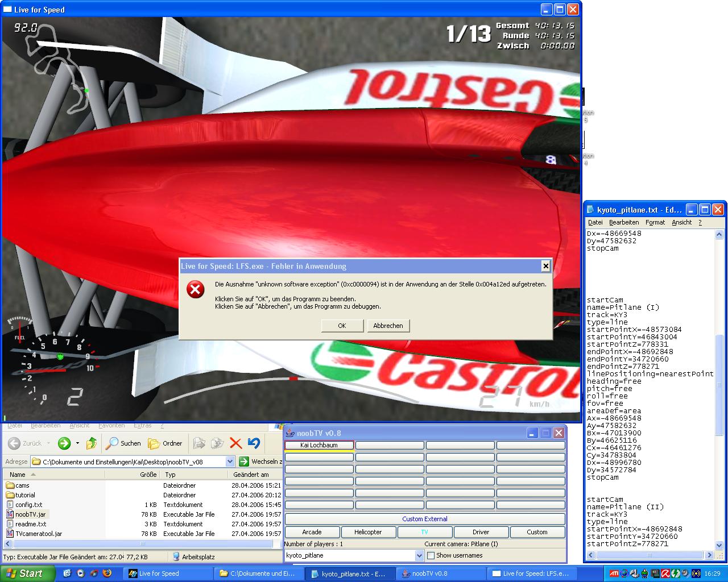The image size is (728, 582).
Task: Click the editor vertical scrollbar thumb
Action: 719,386
